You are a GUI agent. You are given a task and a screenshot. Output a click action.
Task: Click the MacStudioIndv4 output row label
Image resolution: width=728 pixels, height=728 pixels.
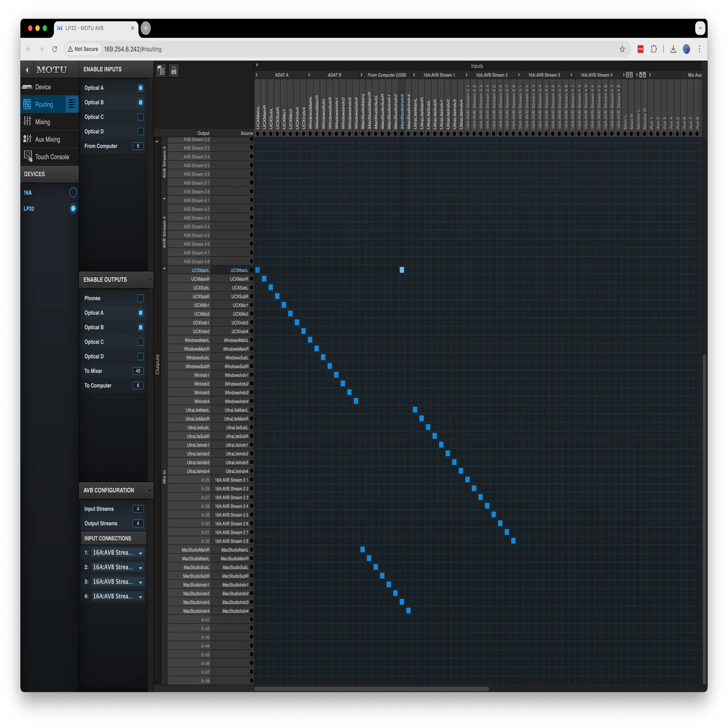(196, 611)
